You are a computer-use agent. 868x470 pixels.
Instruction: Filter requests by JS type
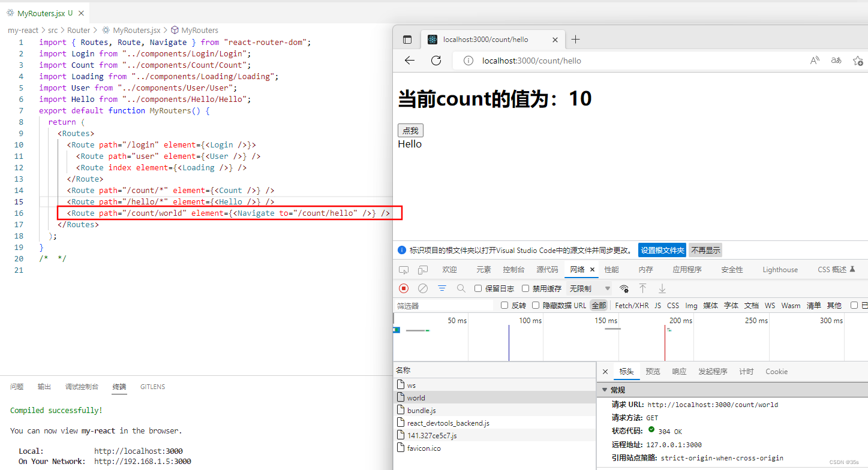point(657,305)
